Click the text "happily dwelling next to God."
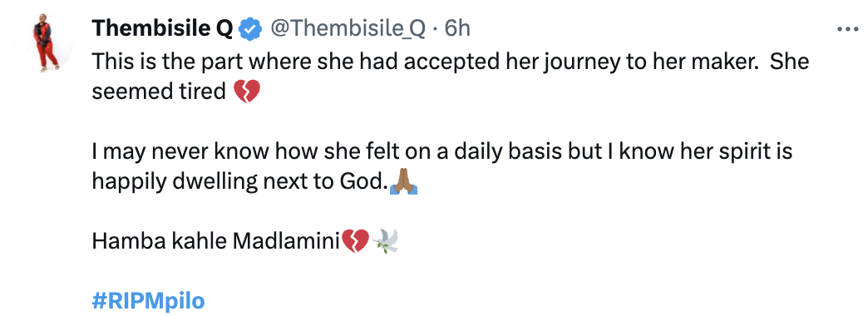 coord(239,181)
